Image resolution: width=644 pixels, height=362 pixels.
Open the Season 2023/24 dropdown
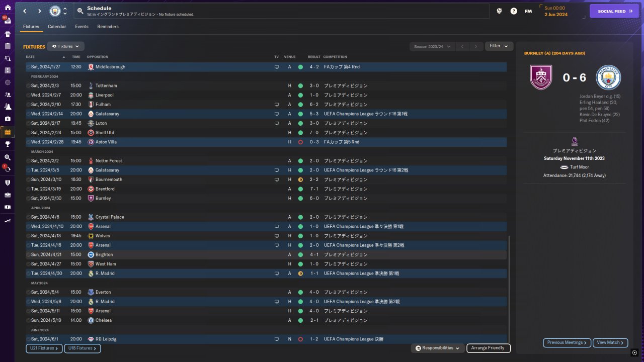432,47
